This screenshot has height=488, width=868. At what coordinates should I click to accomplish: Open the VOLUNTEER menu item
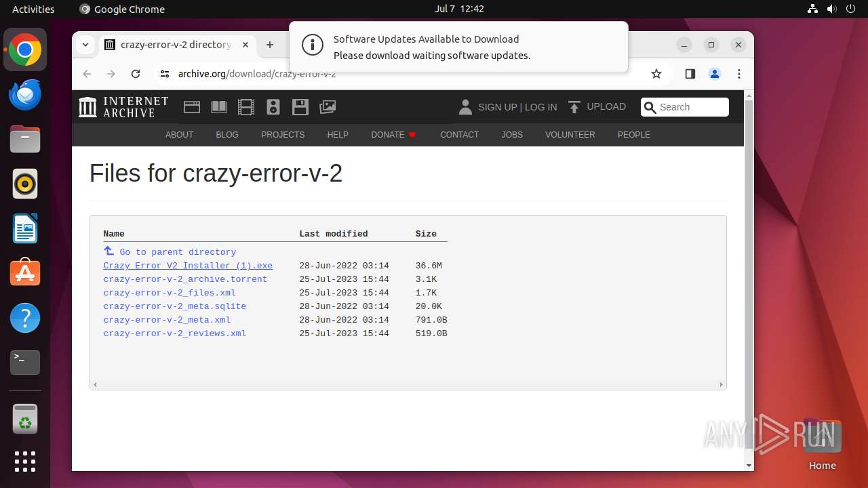570,135
